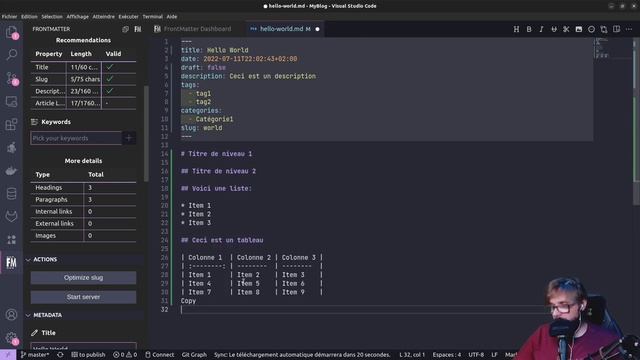Open the Fichier menu
Viewport: 640px width, 360px height.
[9, 17]
